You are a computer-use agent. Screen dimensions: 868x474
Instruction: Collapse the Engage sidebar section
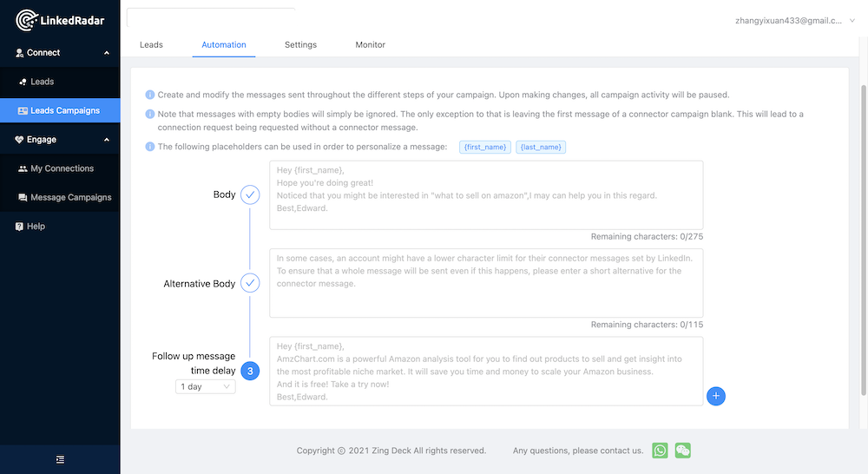pos(106,140)
